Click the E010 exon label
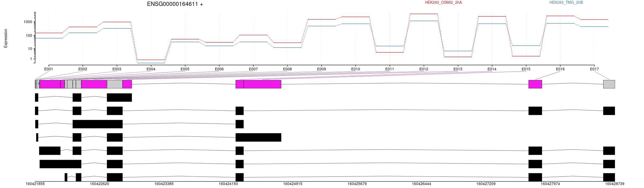Screen dimensions: 644x188 (x=356, y=69)
